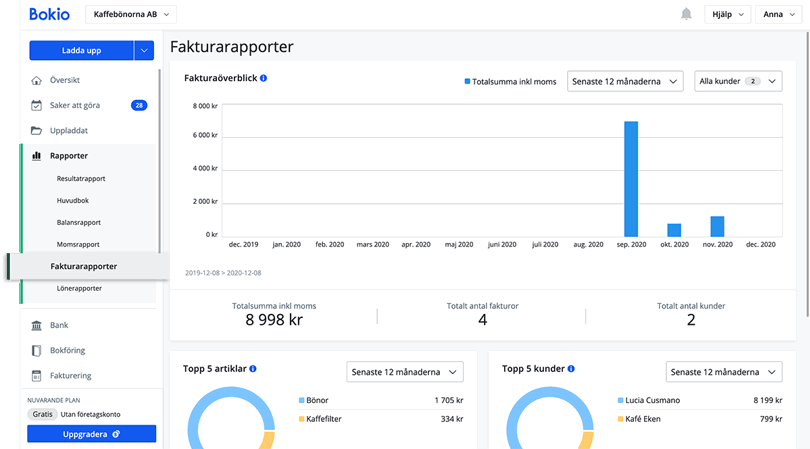Click the Saker att göra calendar icon
810x449 pixels.
pos(36,105)
